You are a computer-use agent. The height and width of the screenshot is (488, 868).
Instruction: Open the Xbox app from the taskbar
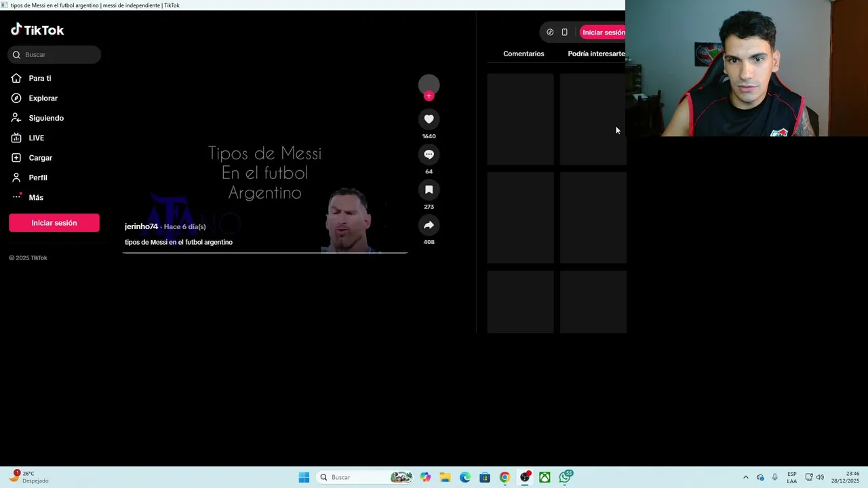pyautogui.click(x=545, y=477)
